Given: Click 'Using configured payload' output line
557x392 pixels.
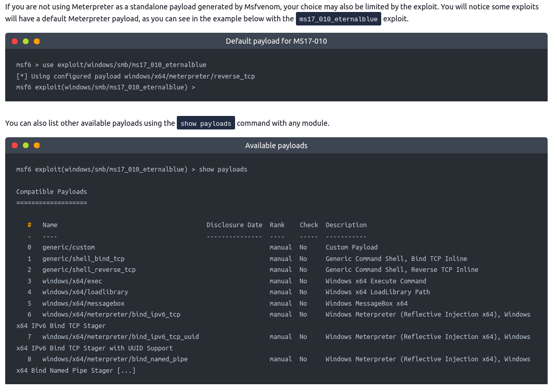Looking at the screenshot, I should pos(135,76).
